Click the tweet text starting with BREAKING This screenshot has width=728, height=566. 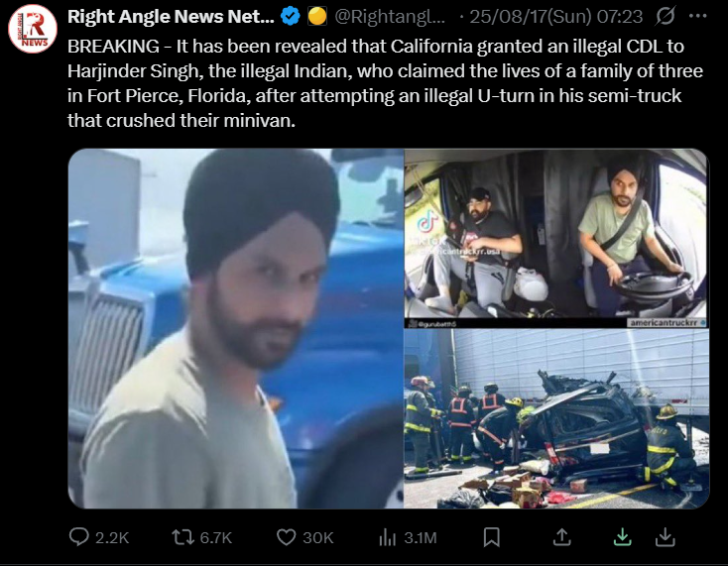[x=385, y=83]
